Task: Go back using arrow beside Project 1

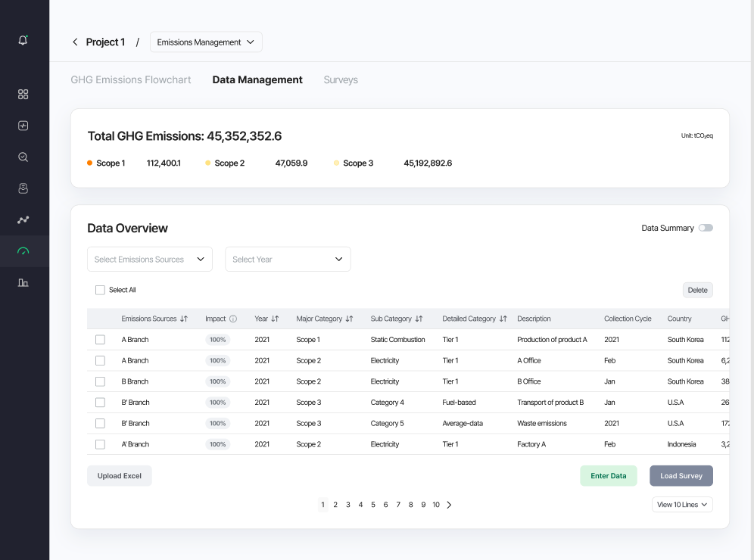Action: [75, 42]
